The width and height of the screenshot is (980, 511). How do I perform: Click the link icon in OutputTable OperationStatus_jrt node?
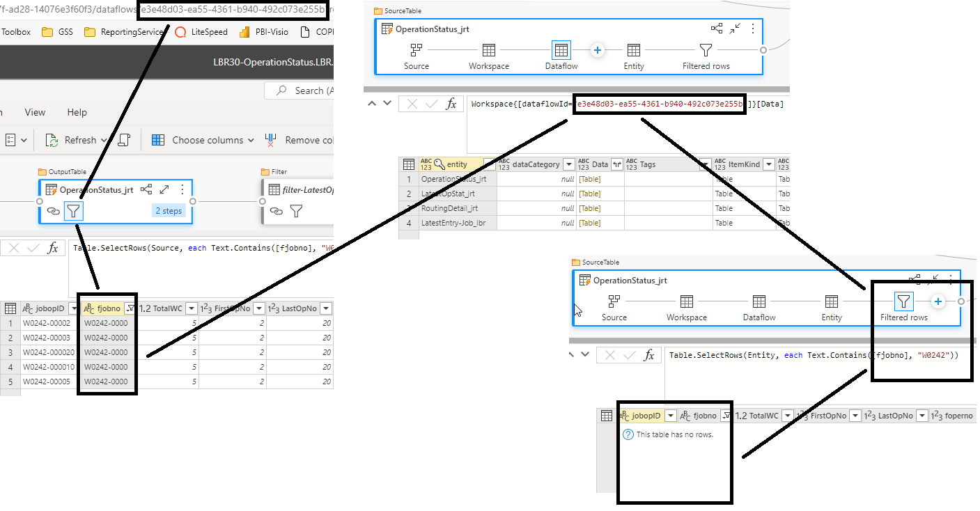click(x=54, y=211)
